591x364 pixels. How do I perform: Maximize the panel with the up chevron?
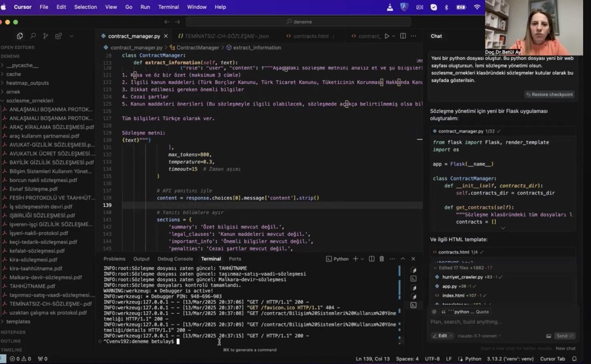[x=402, y=259]
